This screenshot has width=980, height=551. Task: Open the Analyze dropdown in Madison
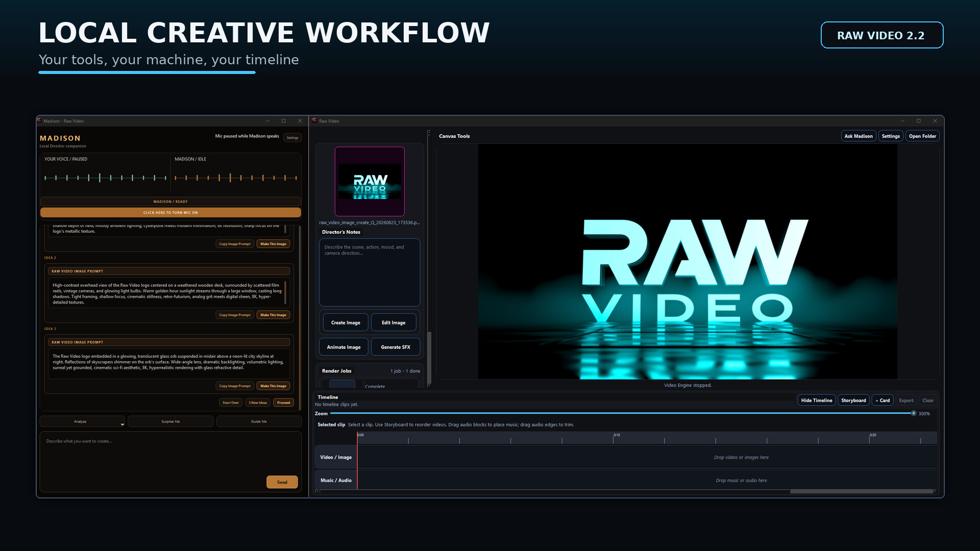coord(82,421)
